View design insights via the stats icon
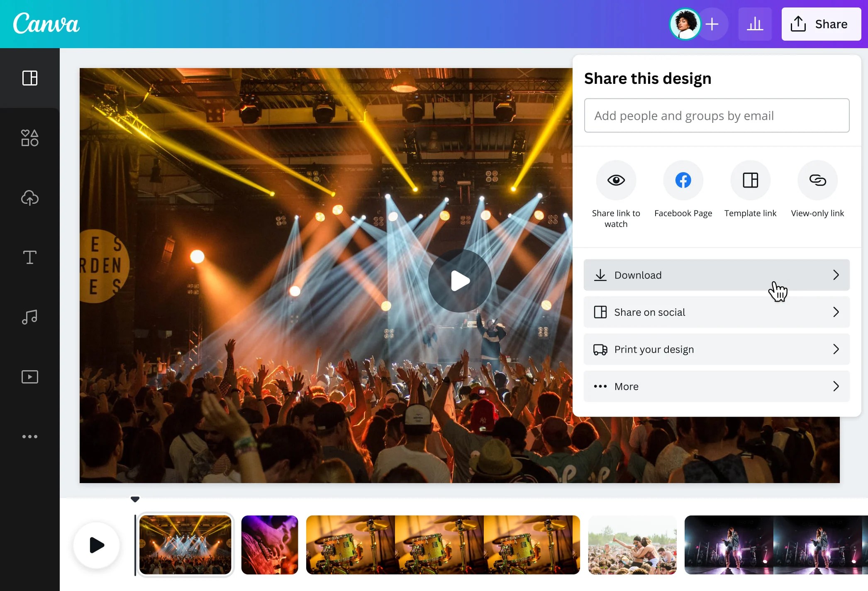This screenshot has height=591, width=868. [756, 24]
